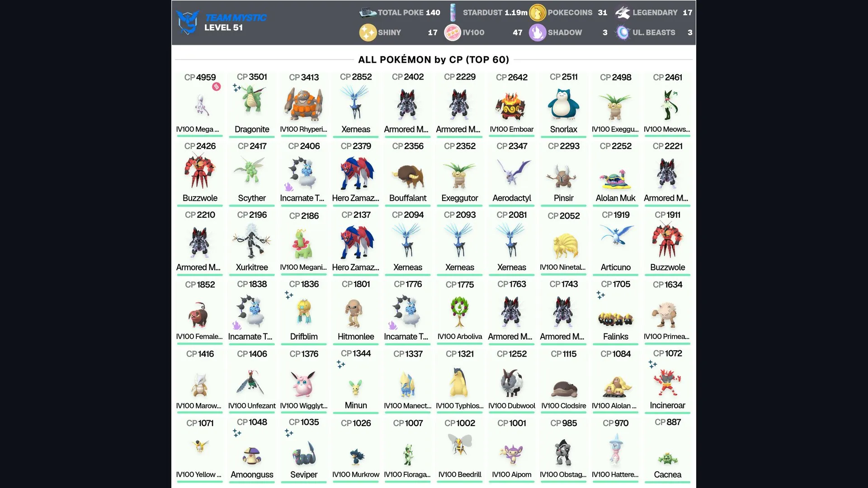The height and width of the screenshot is (488, 868).
Task: Click the shadow flame on CP 2406 Incarnate T card
Action: tap(288, 187)
